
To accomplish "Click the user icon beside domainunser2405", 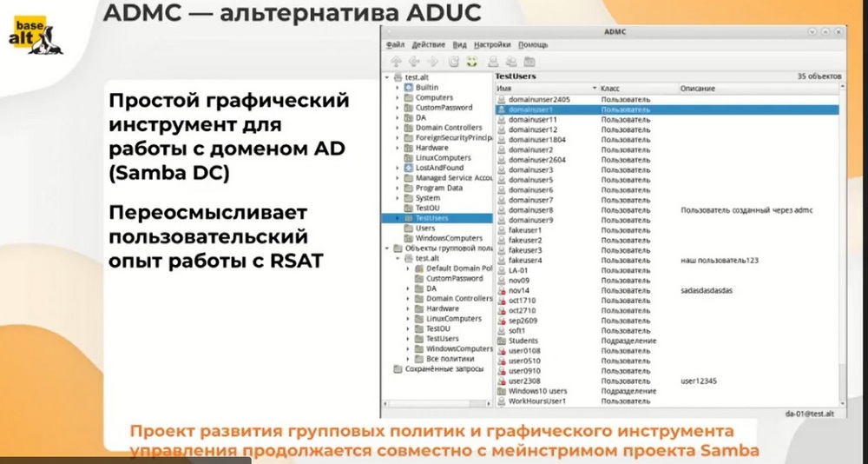I will [502, 100].
